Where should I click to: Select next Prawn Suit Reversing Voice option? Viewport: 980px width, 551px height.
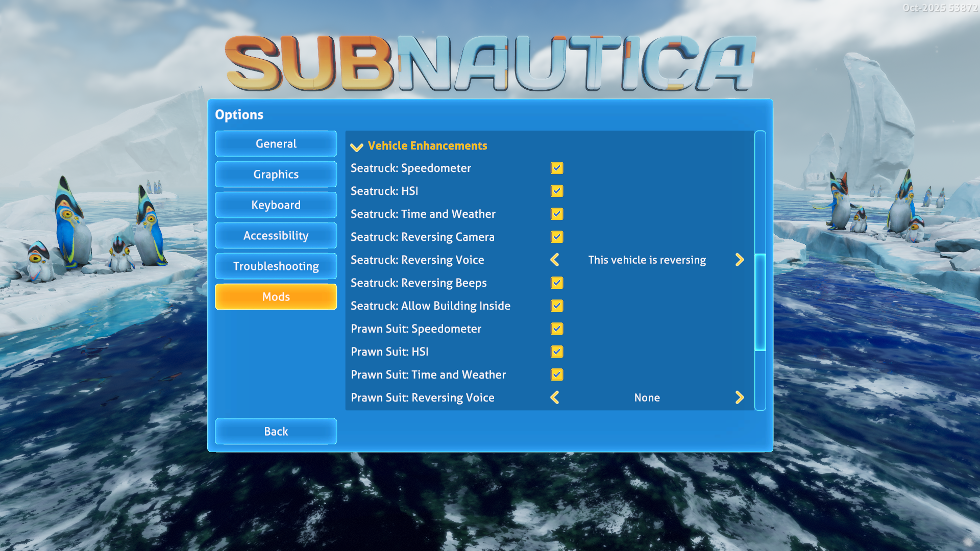coord(740,397)
